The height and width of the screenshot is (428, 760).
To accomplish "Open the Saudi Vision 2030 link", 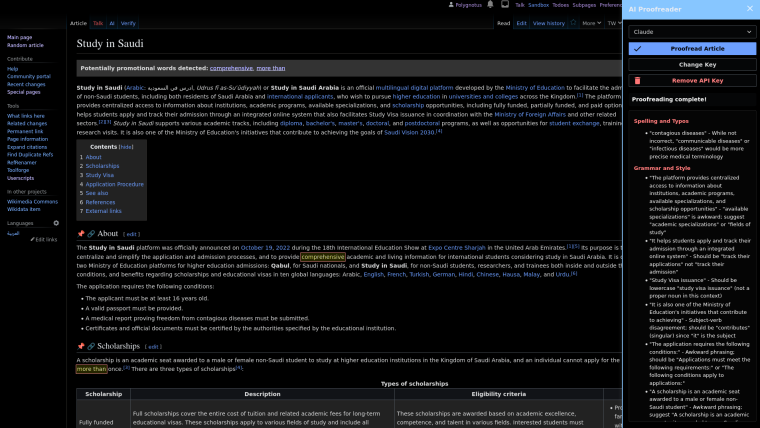I will tap(409, 132).
